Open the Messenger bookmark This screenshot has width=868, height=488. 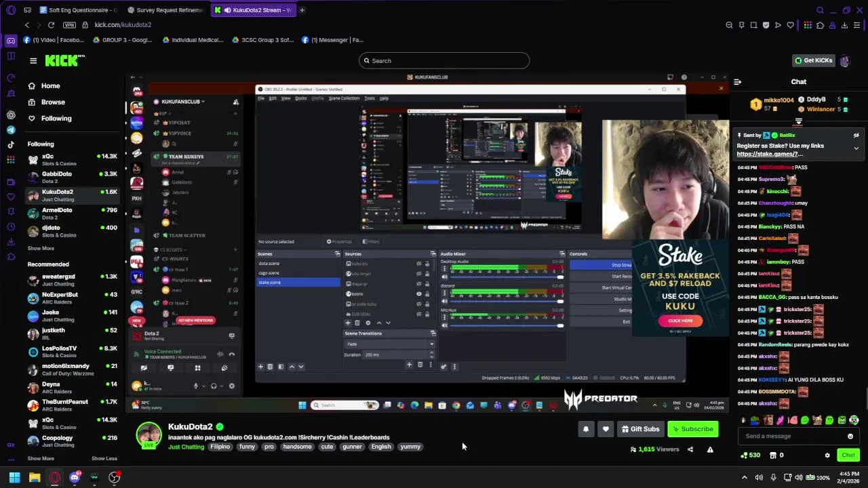332,40
